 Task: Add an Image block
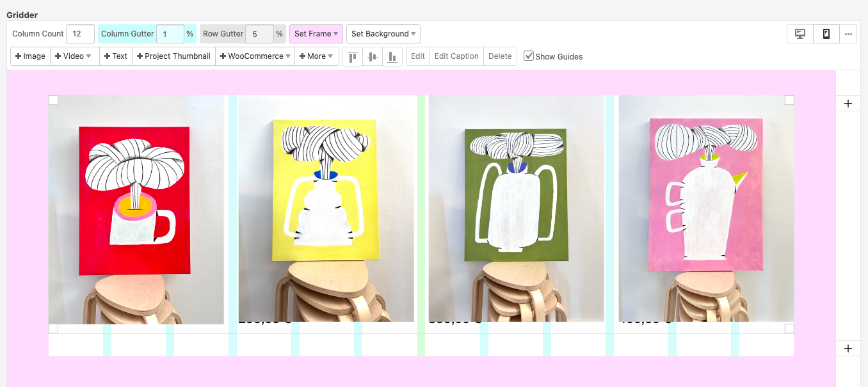pos(29,56)
